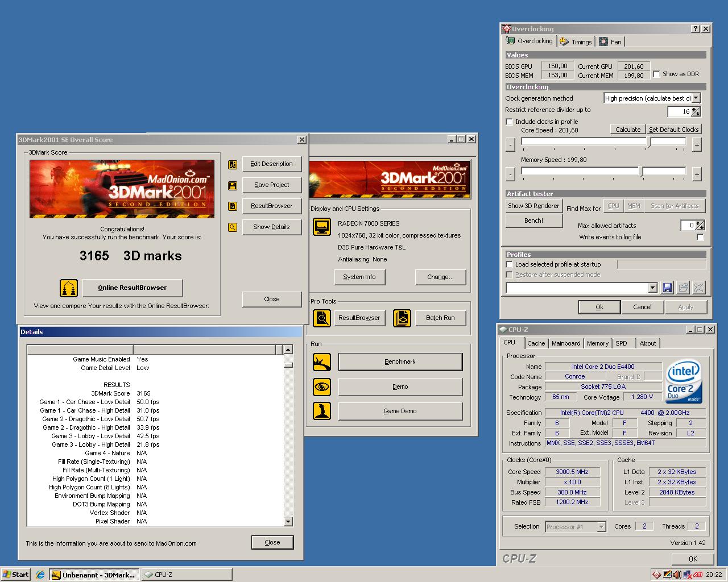Click the Intel Core 2 Duo logo
This screenshot has height=582, width=728.
683,382
